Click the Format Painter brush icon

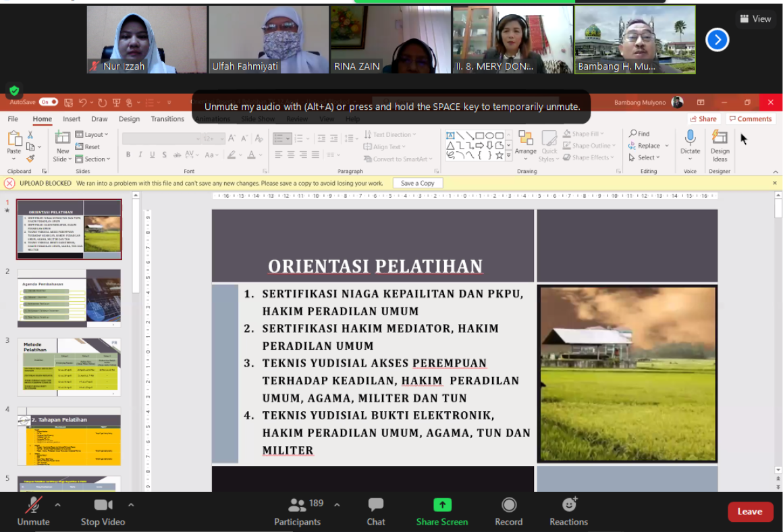tap(30, 159)
